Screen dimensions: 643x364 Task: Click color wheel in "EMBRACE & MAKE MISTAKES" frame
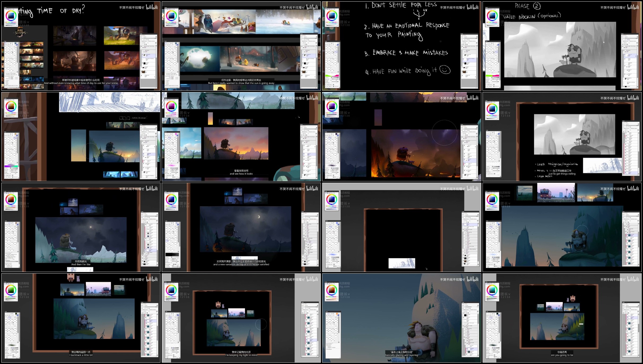332,16
